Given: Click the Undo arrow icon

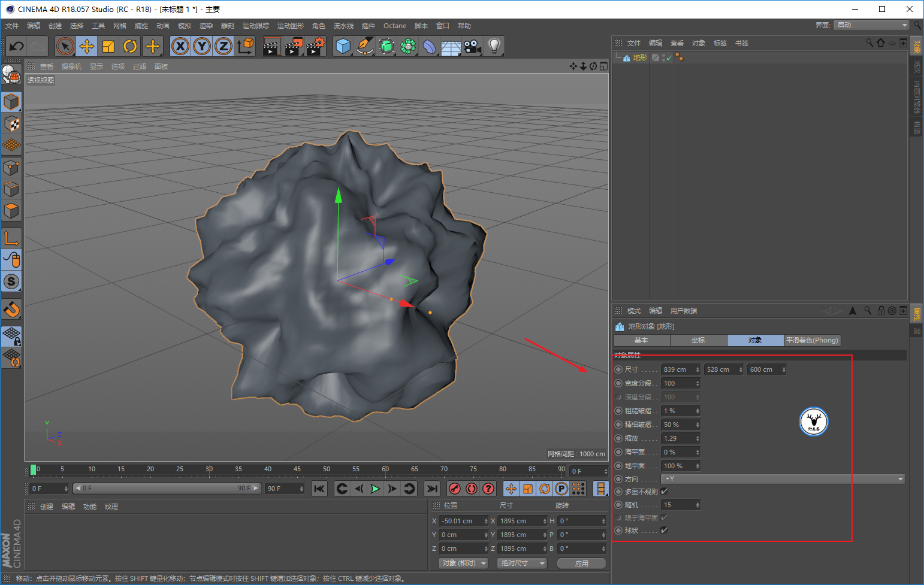Looking at the screenshot, I should point(17,46).
